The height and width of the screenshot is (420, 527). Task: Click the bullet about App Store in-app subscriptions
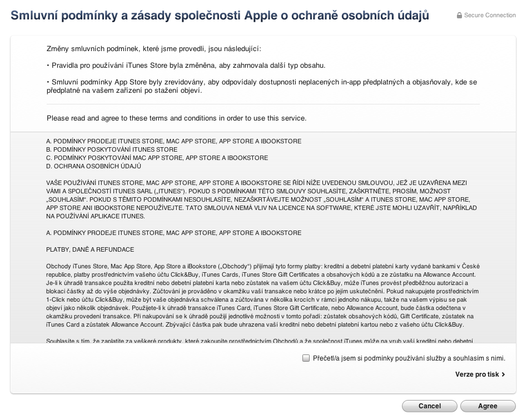click(261, 86)
